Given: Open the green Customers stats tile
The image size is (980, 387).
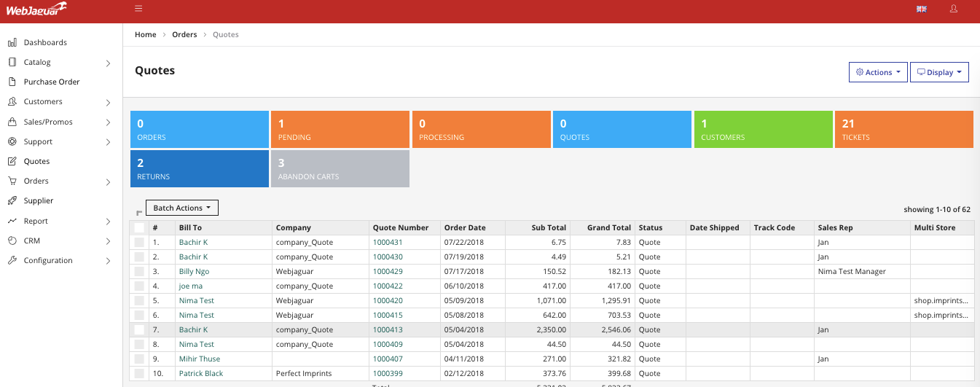Looking at the screenshot, I should click(764, 129).
